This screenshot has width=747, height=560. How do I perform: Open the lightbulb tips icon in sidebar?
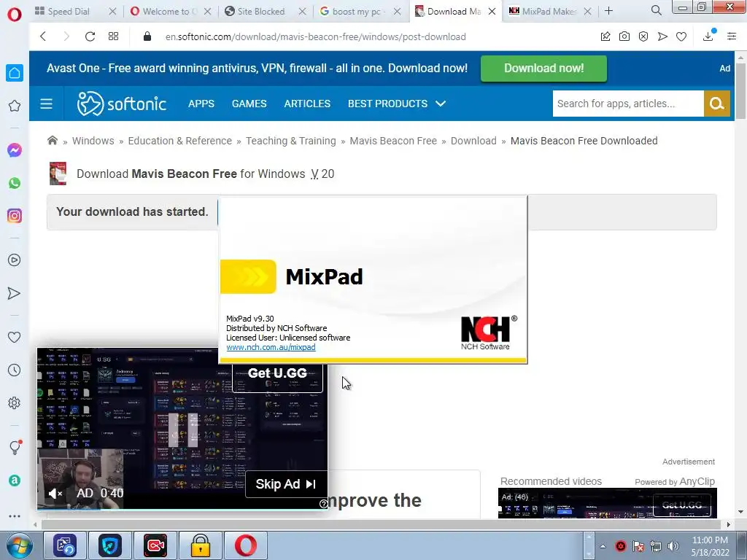click(x=15, y=447)
